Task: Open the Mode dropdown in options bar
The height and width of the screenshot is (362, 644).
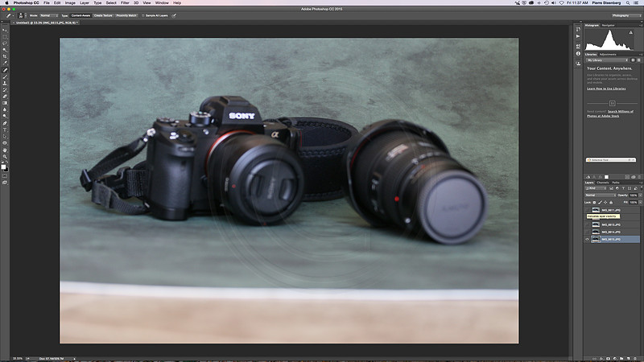Action: pyautogui.click(x=48, y=15)
